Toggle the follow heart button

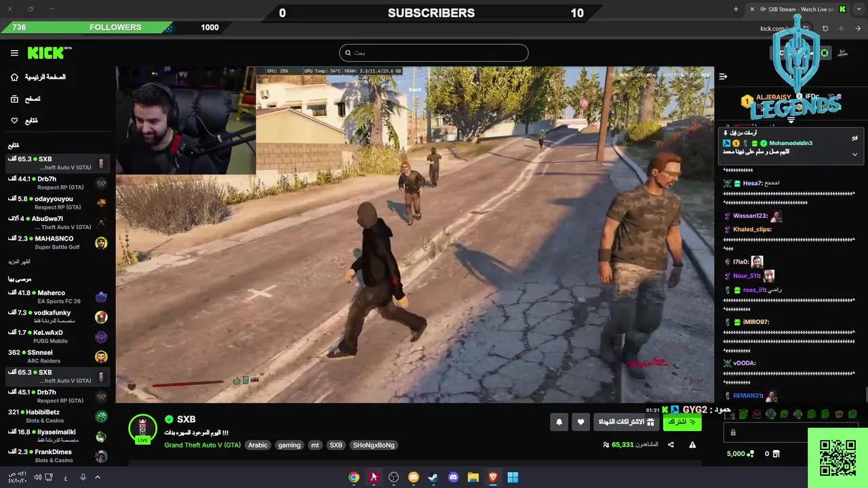pos(580,422)
